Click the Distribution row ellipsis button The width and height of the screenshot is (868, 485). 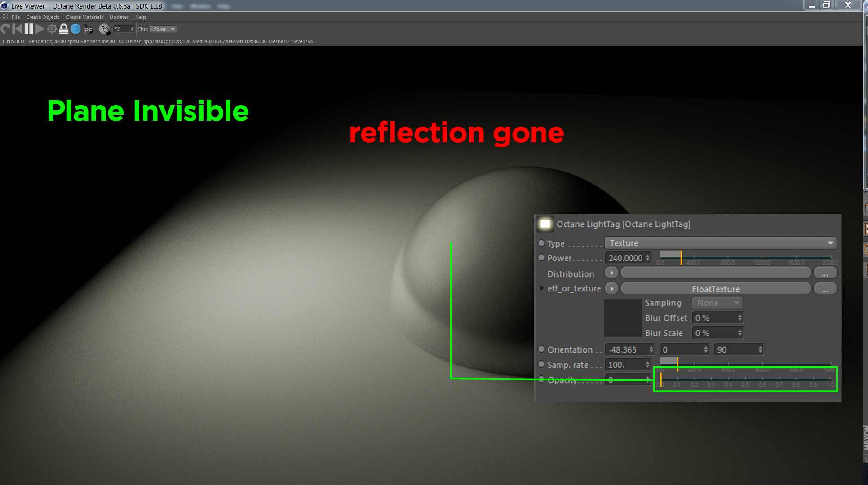coord(825,273)
